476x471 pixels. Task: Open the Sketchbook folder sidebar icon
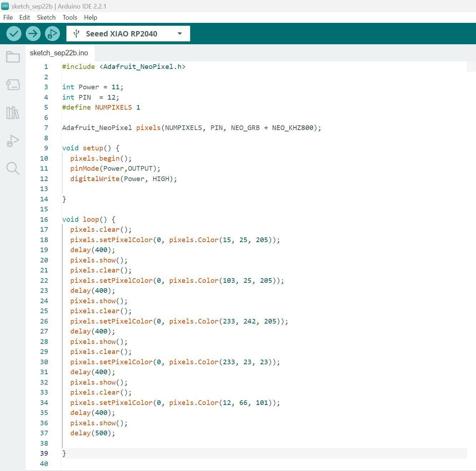[x=13, y=57]
